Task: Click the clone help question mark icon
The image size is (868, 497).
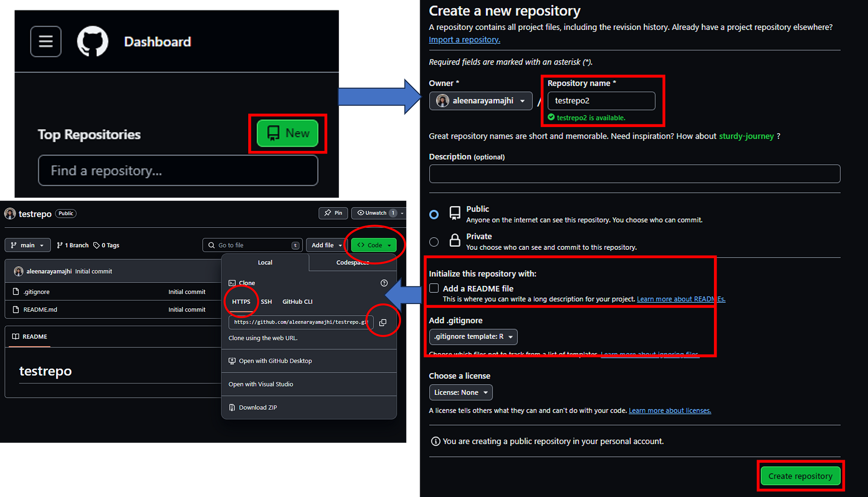Action: (x=384, y=283)
